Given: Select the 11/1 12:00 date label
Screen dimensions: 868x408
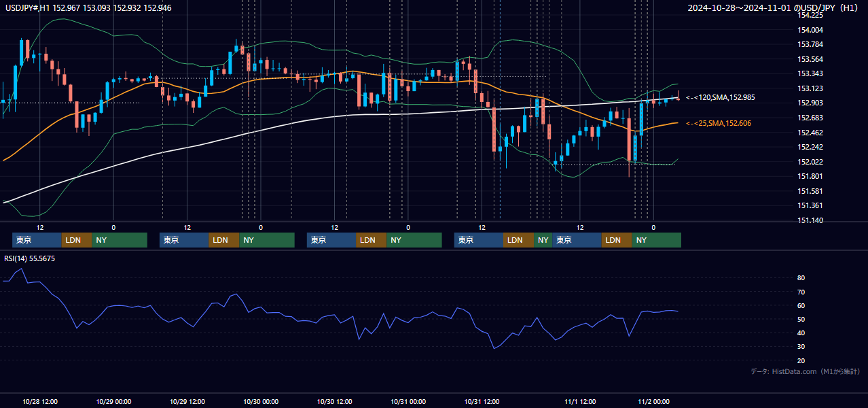Looking at the screenshot, I should click(x=580, y=402).
